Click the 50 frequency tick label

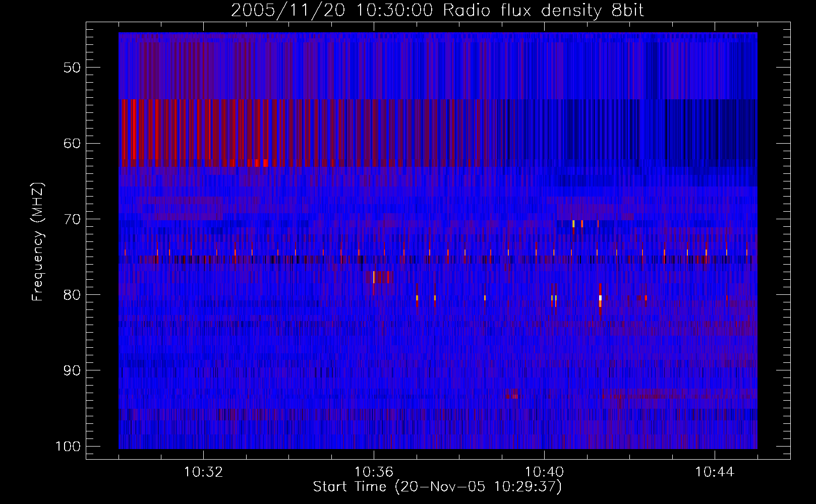pyautogui.click(x=72, y=68)
